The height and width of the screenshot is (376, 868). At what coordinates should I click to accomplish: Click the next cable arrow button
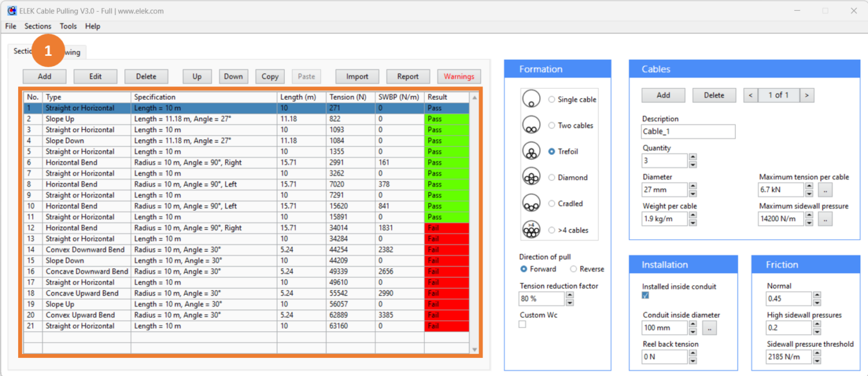click(806, 95)
